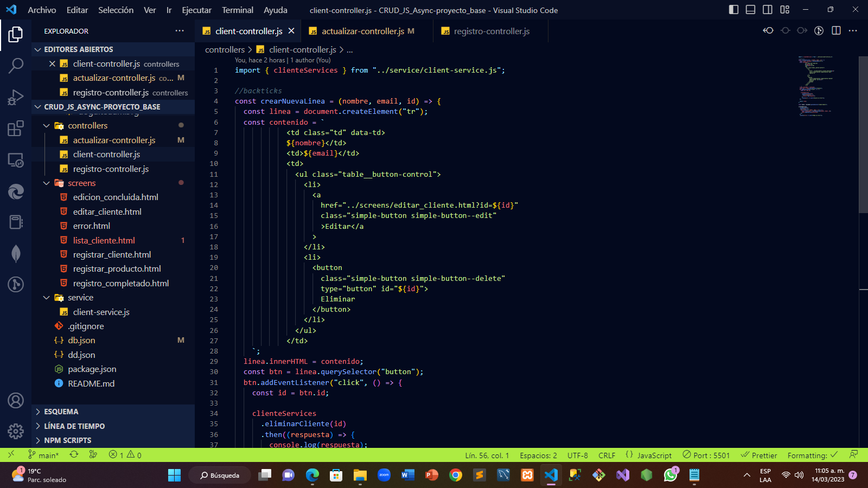Split the editor to the right
This screenshot has width=868, height=488.
coord(836,31)
